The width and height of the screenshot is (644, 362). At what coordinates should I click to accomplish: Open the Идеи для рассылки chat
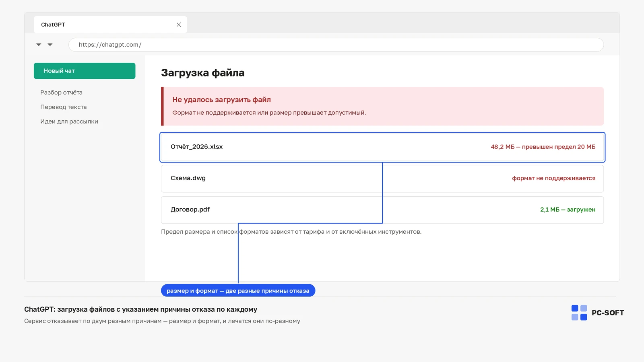point(69,121)
